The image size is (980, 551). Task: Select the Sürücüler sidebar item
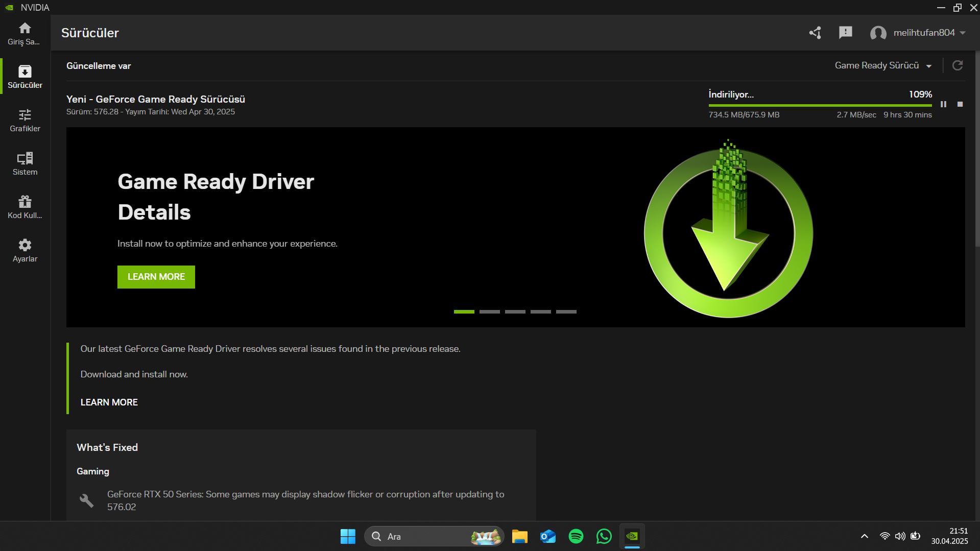coord(25,77)
